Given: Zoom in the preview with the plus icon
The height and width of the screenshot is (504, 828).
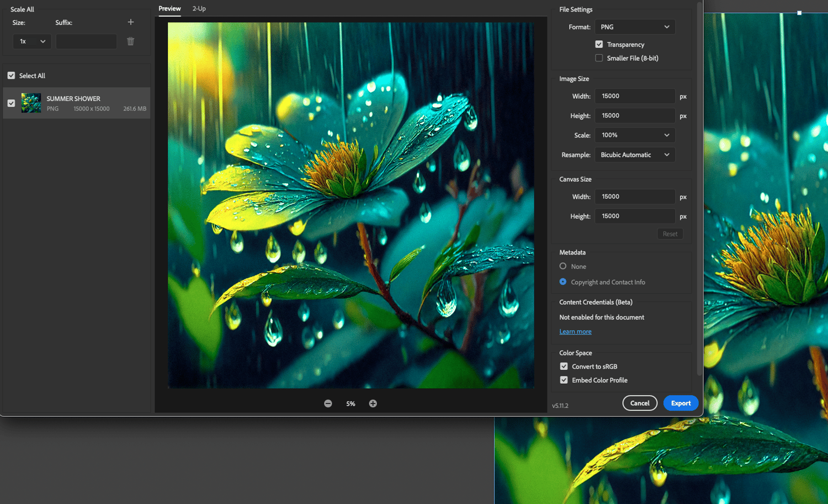Looking at the screenshot, I should (x=373, y=404).
